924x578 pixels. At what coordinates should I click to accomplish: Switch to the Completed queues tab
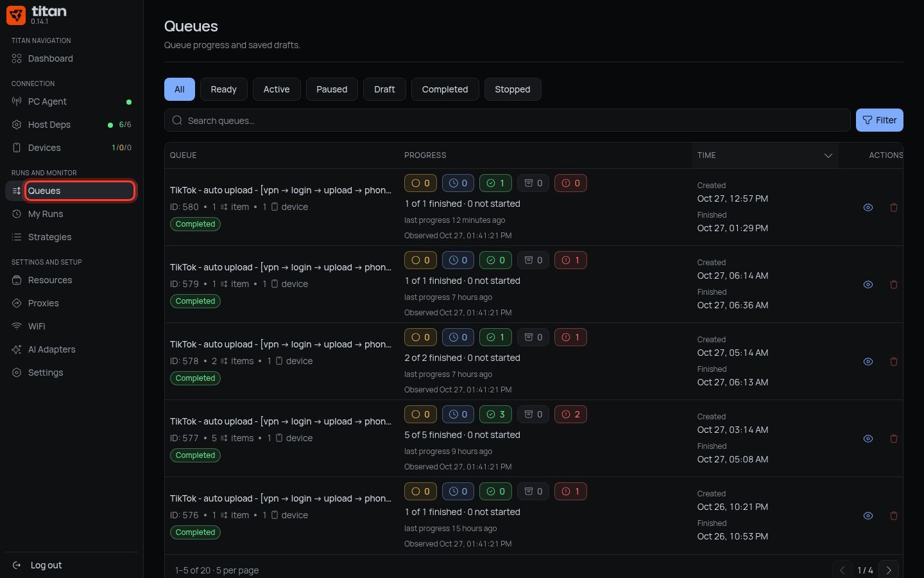445,89
